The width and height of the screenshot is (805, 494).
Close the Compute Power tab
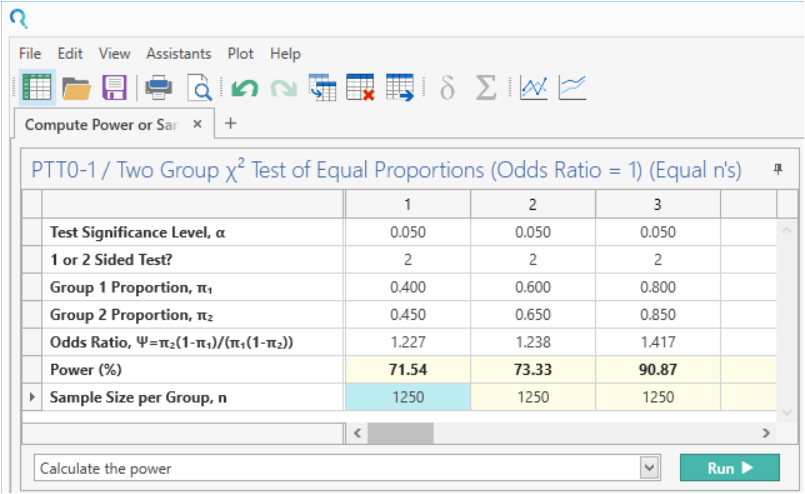pos(197,124)
